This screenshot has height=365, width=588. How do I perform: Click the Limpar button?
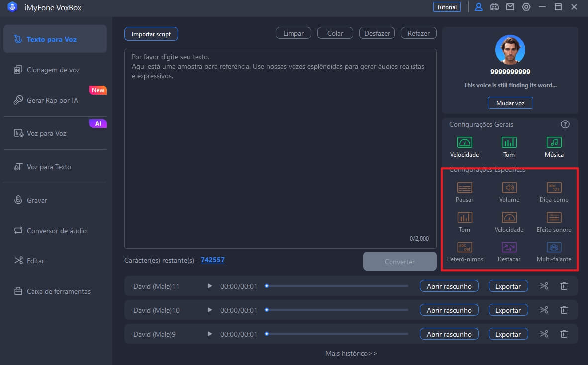click(x=293, y=33)
